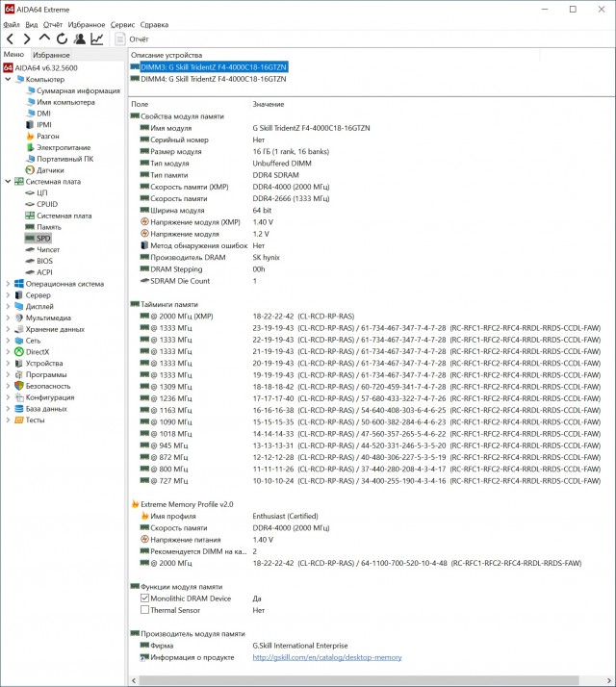The height and width of the screenshot is (687, 616).
Task: Open Имя компьютера page
Action: click(61, 102)
